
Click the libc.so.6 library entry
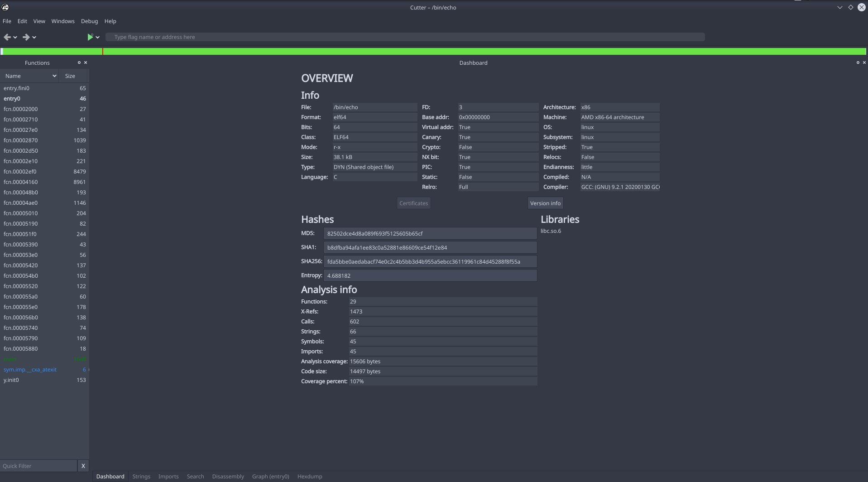pyautogui.click(x=551, y=231)
